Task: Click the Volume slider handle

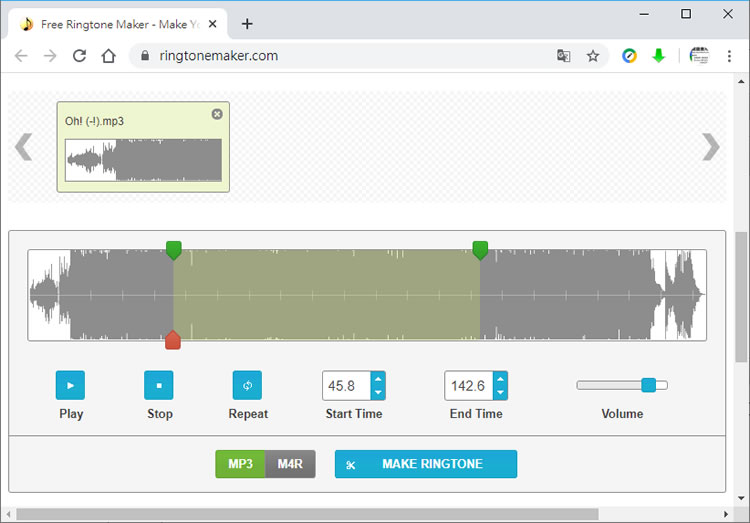Action: [x=648, y=385]
